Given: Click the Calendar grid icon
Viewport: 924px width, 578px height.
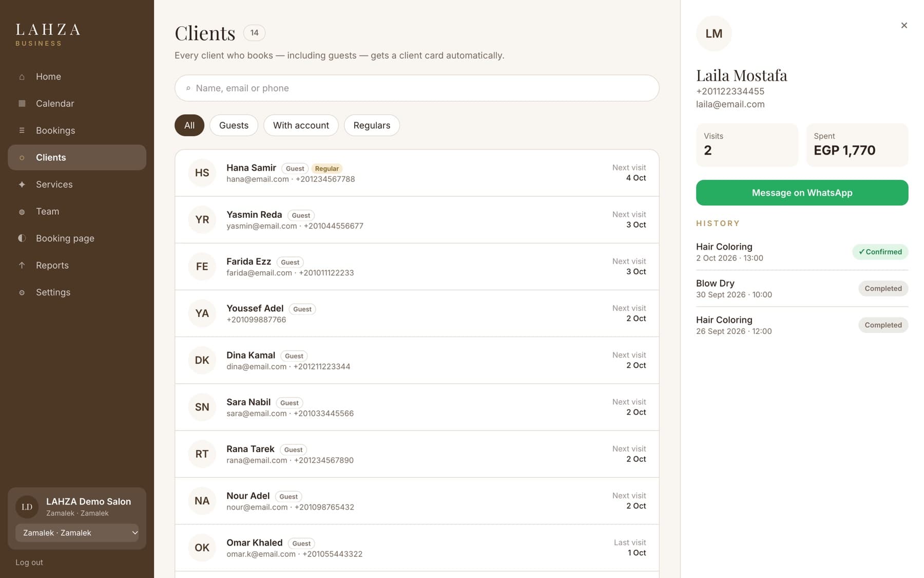Looking at the screenshot, I should tap(22, 103).
